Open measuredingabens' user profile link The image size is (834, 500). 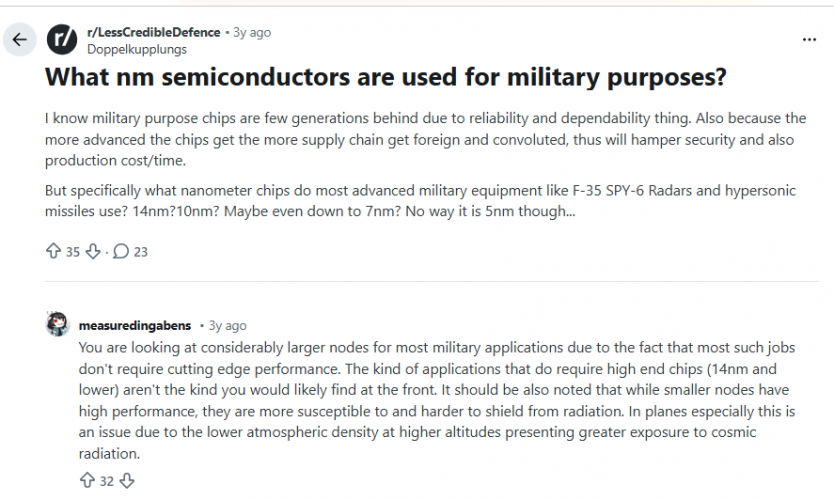[135, 326]
